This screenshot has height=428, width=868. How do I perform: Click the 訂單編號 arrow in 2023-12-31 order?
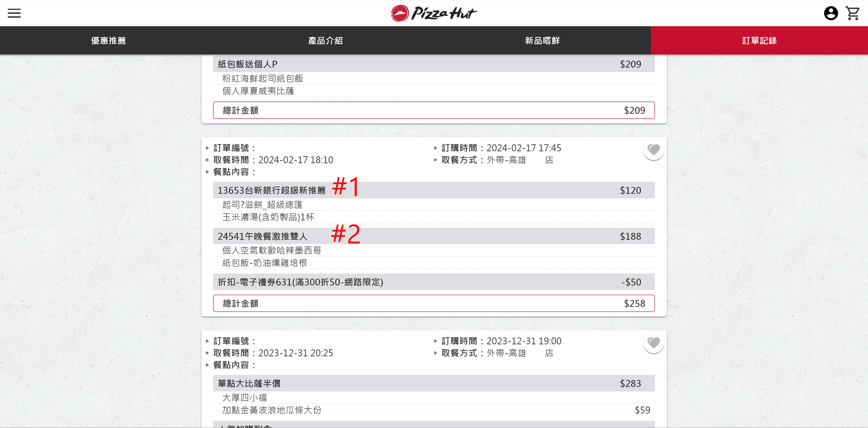click(x=208, y=341)
